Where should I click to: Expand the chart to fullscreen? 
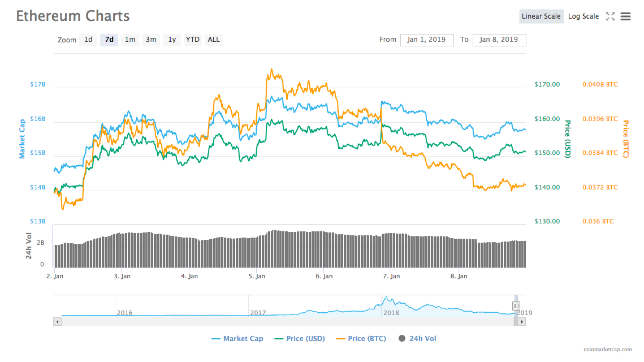point(610,16)
